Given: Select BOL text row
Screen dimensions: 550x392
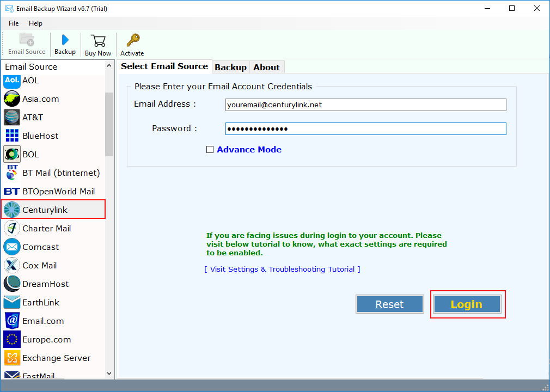Looking at the screenshot, I should (x=30, y=154).
